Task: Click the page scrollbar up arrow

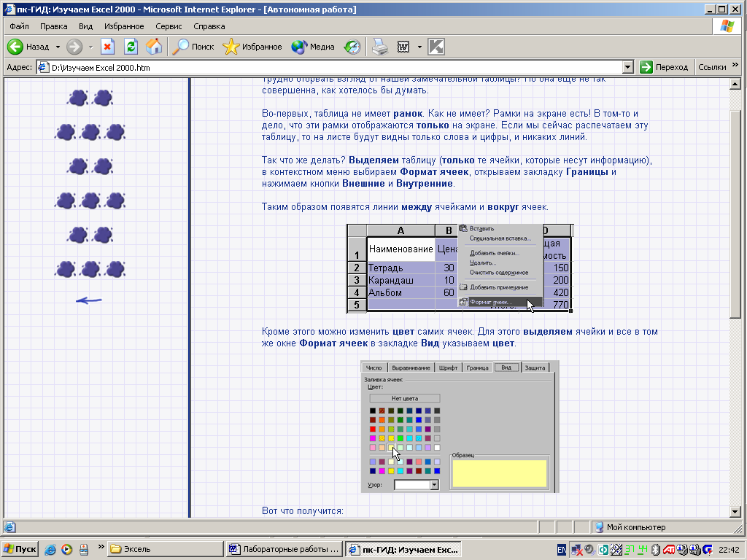Action: click(x=735, y=85)
